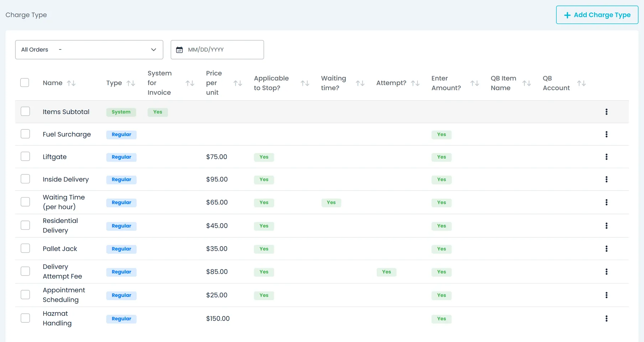Image resolution: width=644 pixels, height=342 pixels.
Task: Check the Fuel Surcharge row checkbox
Action: 25,134
